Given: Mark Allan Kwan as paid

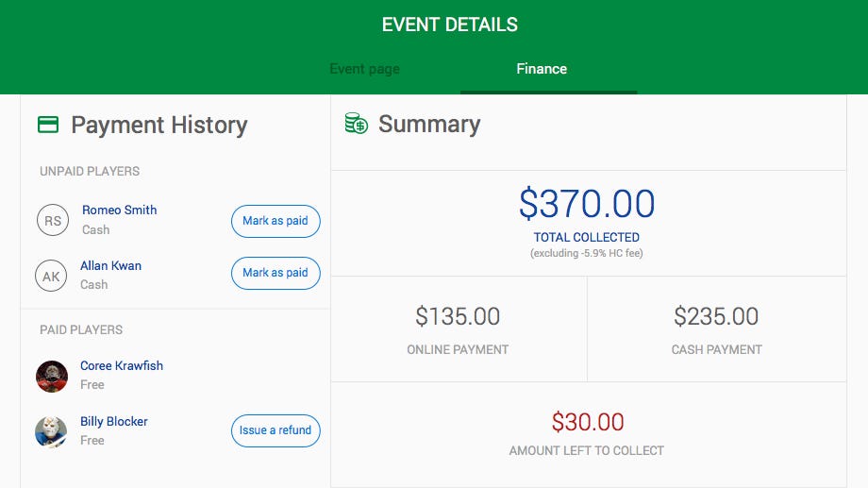Looking at the screenshot, I should tap(275, 273).
